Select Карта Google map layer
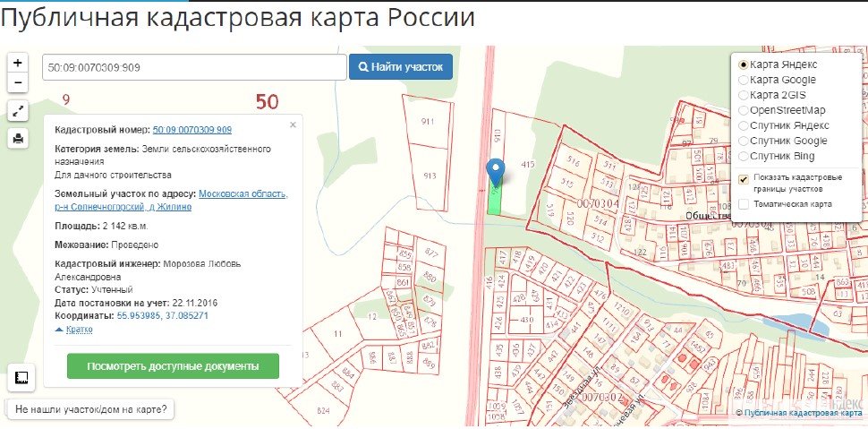This screenshot has width=868, height=429. click(x=744, y=81)
